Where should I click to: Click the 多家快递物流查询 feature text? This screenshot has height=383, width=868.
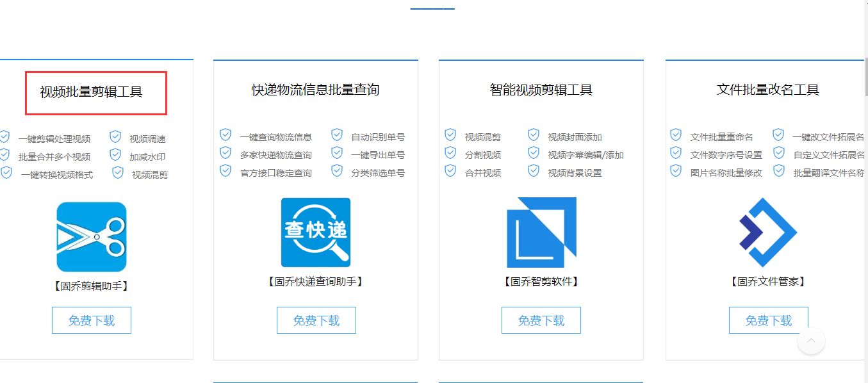coord(276,155)
